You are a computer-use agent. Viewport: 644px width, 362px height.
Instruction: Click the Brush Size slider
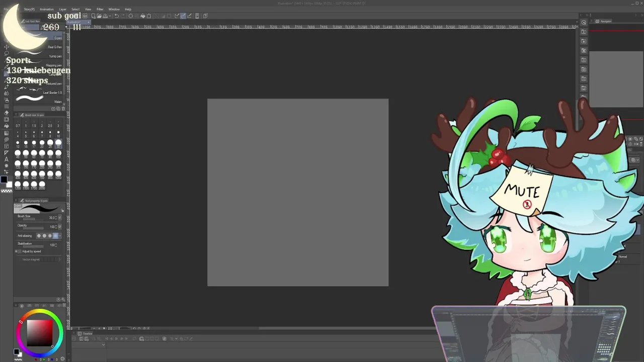tap(33, 219)
